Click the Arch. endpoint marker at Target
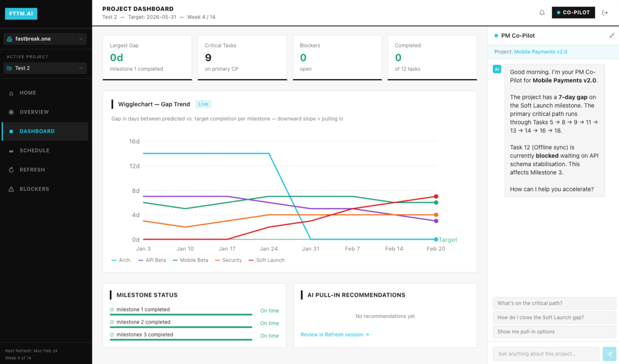Viewport: 619px width, 364px height. 436,239
